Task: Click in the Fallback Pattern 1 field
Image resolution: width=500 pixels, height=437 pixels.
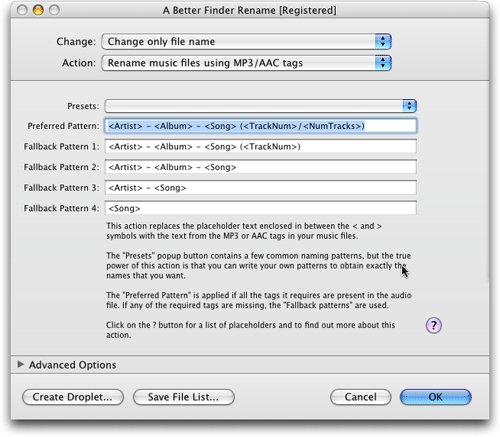Action: [261, 147]
